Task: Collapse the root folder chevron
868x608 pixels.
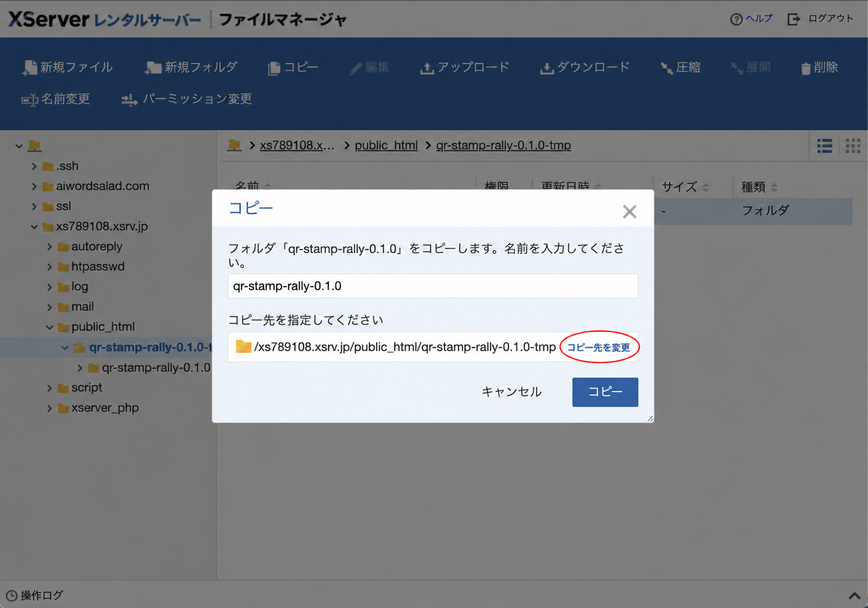Action: coord(19,146)
